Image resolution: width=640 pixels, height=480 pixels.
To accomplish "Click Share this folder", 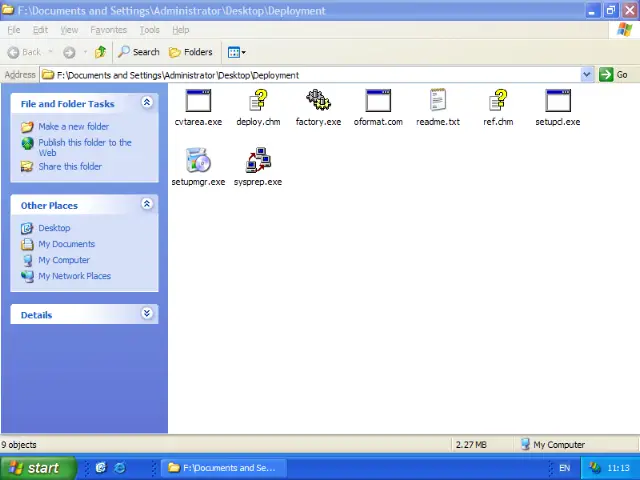I will coord(70,167).
